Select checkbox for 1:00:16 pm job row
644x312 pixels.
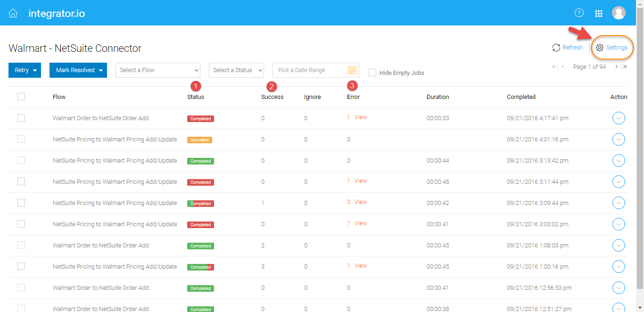click(21, 266)
